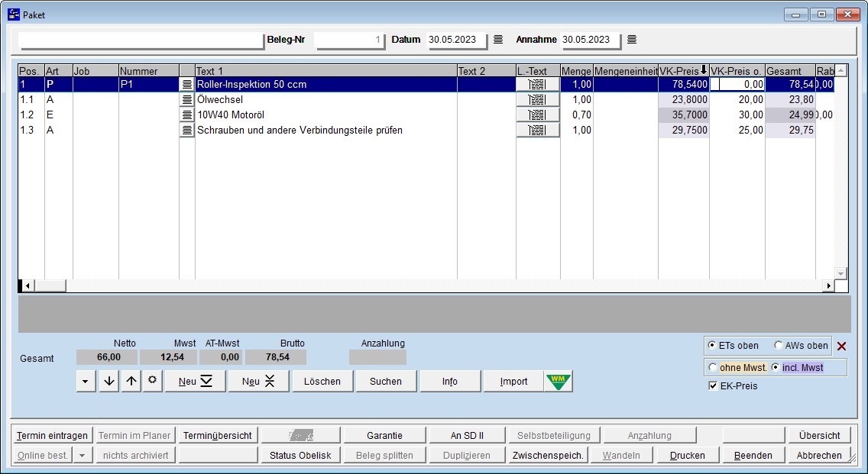The image size is (868, 474).
Task: Open the dropdown arrow next to Online best.
Action: pos(82,455)
